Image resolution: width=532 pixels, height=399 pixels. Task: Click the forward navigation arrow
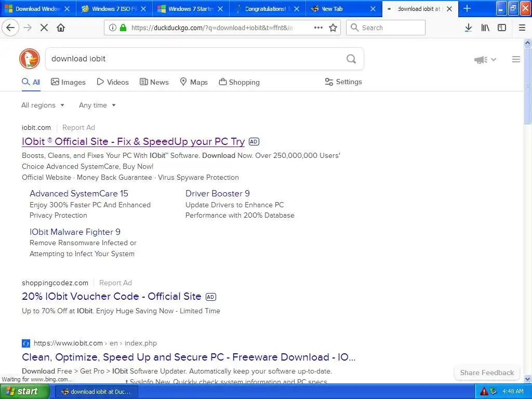click(28, 28)
